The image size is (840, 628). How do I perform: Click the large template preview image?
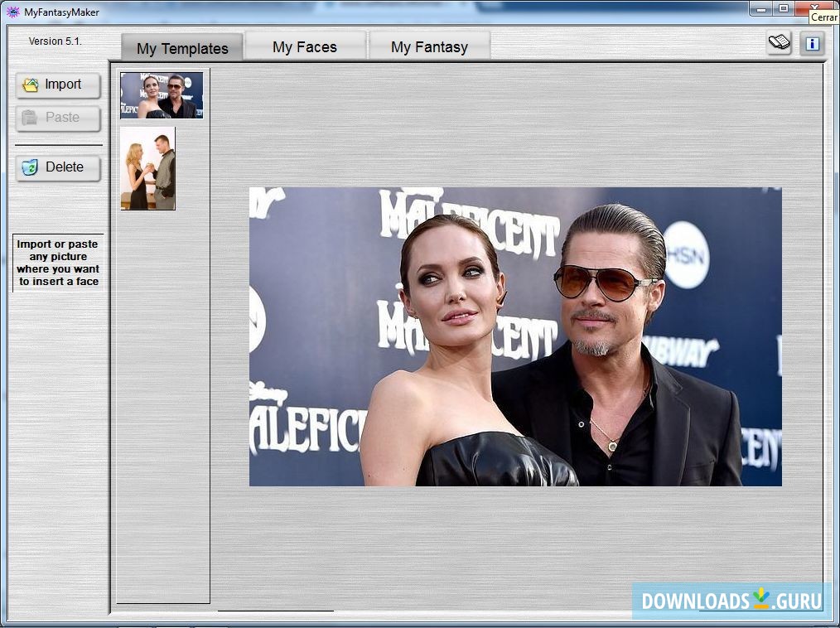tap(515, 336)
